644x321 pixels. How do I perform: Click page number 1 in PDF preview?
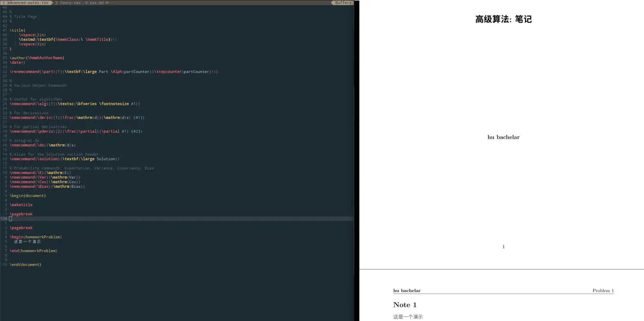tap(503, 247)
